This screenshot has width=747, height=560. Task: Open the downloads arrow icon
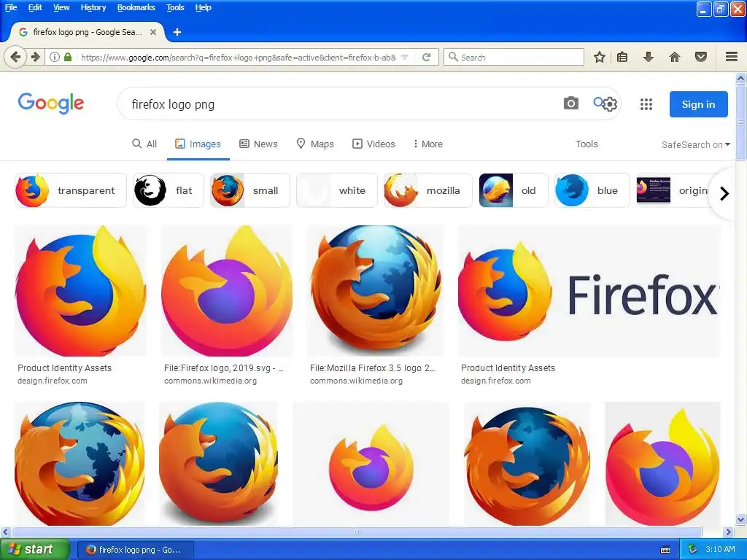tap(648, 57)
